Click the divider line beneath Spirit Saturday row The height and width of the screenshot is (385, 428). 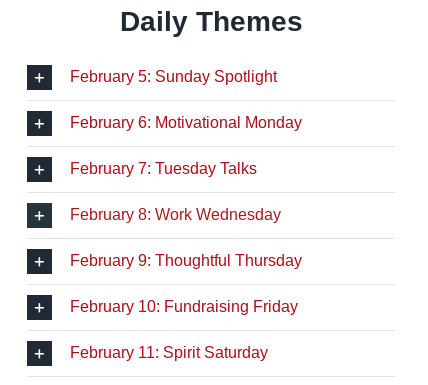[x=211, y=376]
